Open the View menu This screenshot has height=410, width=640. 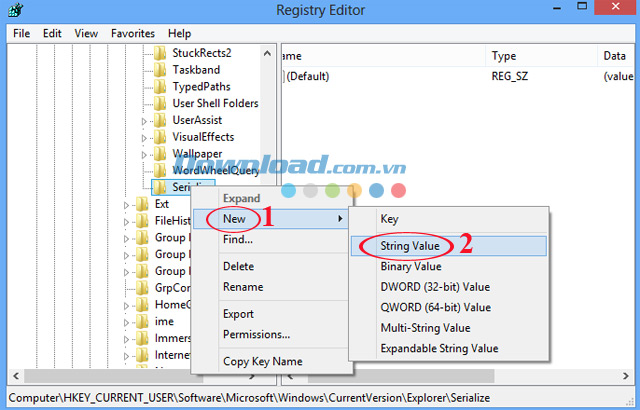pos(86,33)
